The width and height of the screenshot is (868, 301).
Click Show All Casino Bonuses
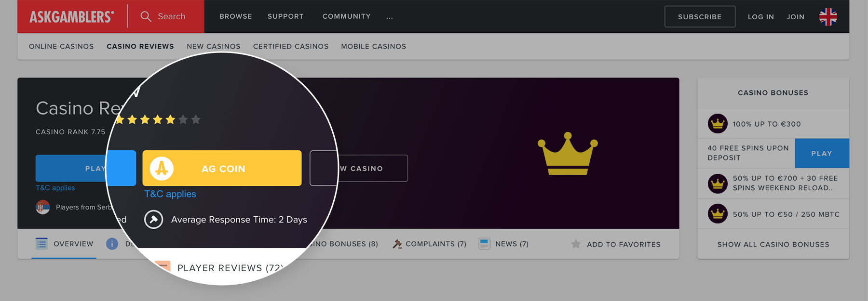click(x=773, y=244)
